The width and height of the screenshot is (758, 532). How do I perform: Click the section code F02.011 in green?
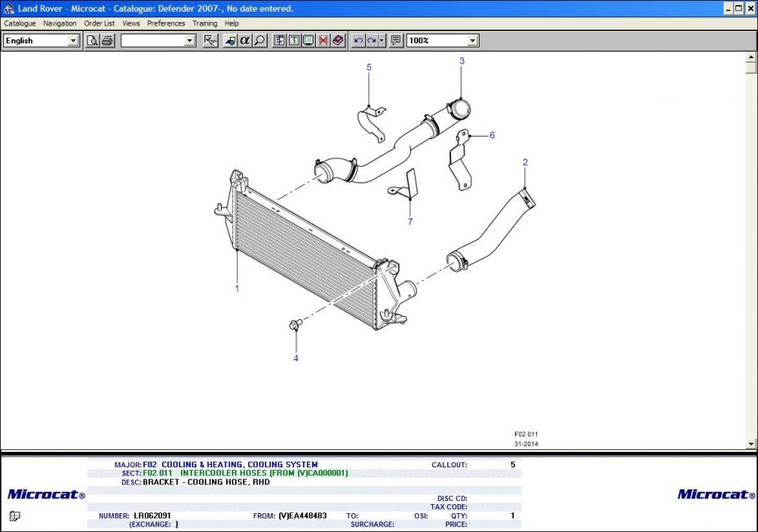[158, 473]
